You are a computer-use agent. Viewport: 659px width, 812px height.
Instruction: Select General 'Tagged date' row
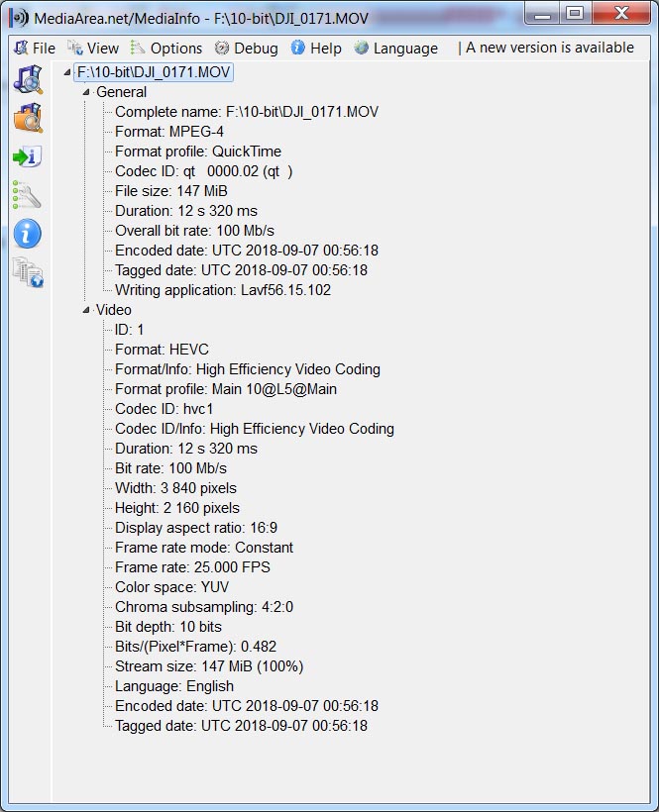[x=241, y=270]
